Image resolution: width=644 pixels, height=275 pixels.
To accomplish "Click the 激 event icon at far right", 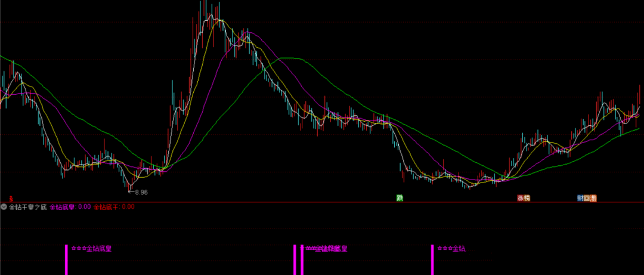I will (593, 197).
